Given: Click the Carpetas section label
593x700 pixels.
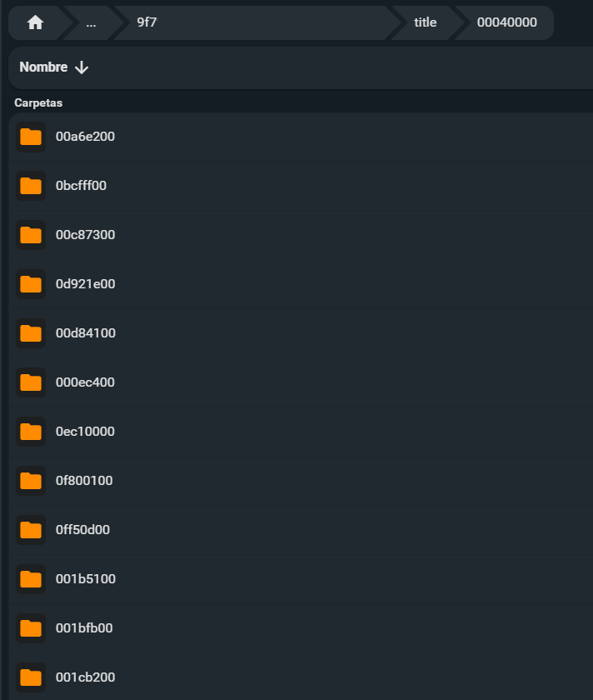Looking at the screenshot, I should [x=38, y=103].
